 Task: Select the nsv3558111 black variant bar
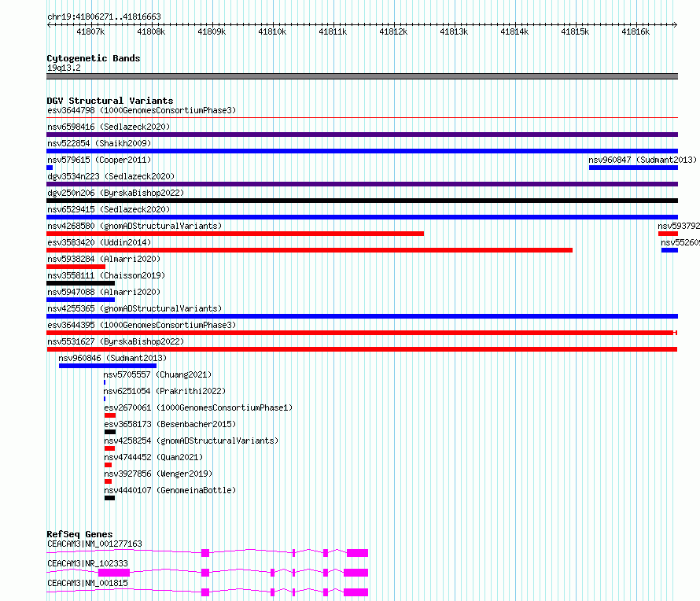(80, 283)
